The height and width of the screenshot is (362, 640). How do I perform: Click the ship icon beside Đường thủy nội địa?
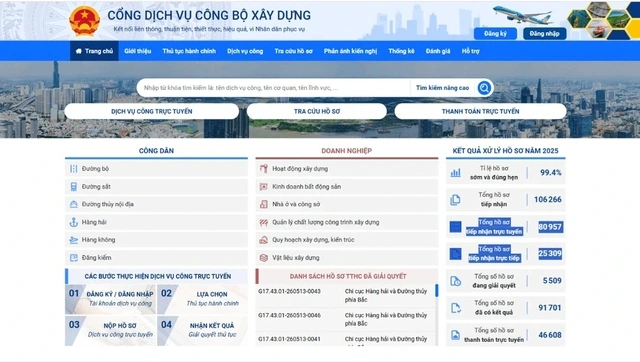(x=73, y=204)
